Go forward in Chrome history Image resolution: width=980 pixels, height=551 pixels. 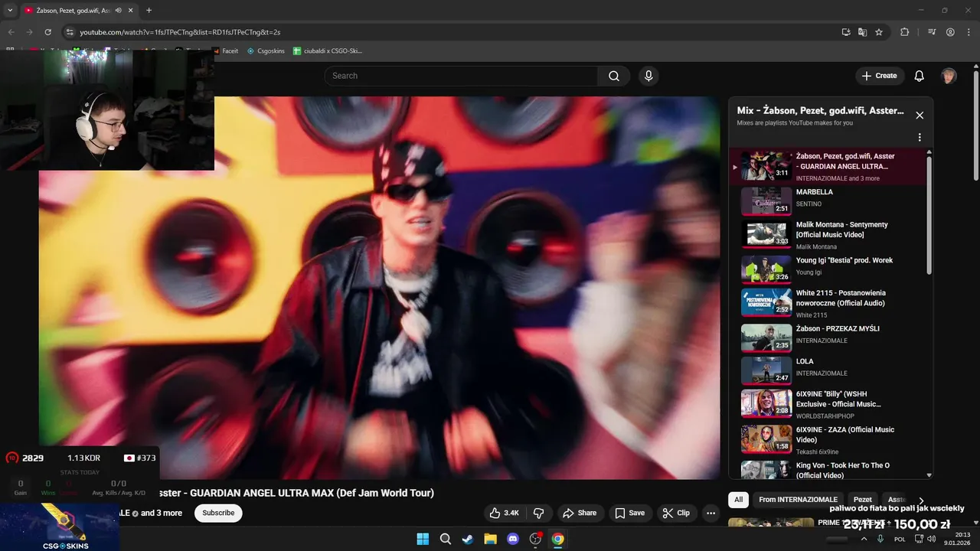pos(29,32)
